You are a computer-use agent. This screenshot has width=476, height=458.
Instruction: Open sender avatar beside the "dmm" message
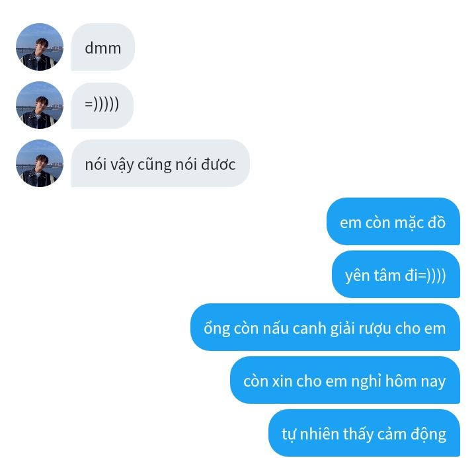coord(40,47)
